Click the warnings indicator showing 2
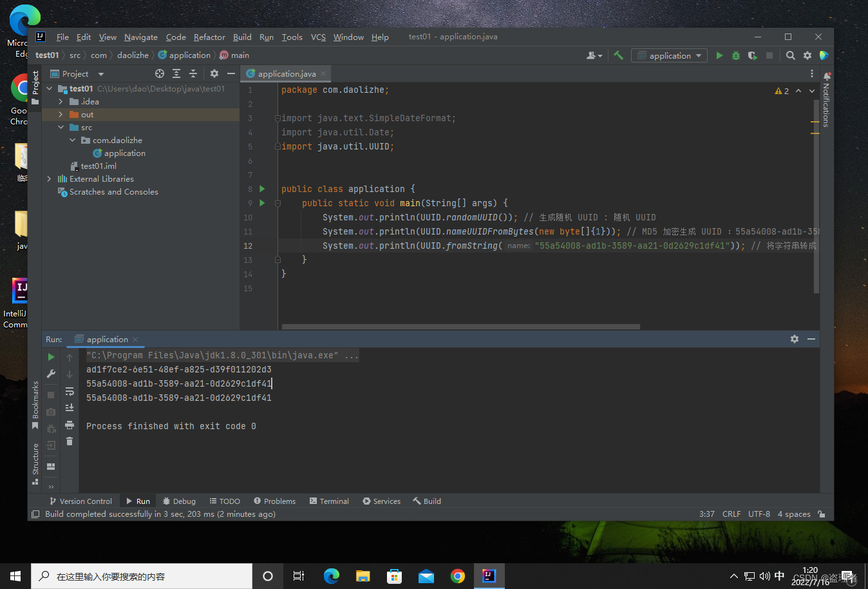 [782, 91]
